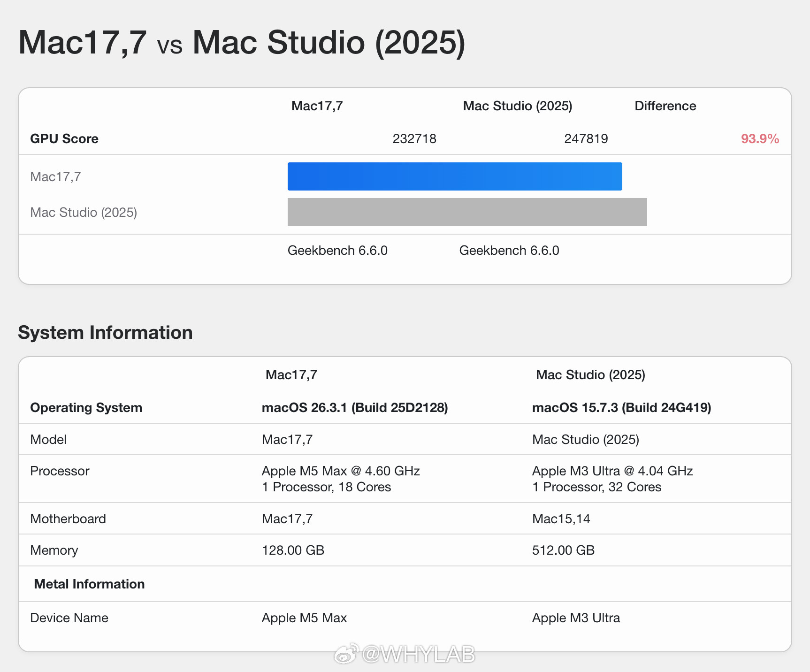
Task: Click the Apple M5 Max @ 4.60 GHz processor
Action: [x=341, y=471]
